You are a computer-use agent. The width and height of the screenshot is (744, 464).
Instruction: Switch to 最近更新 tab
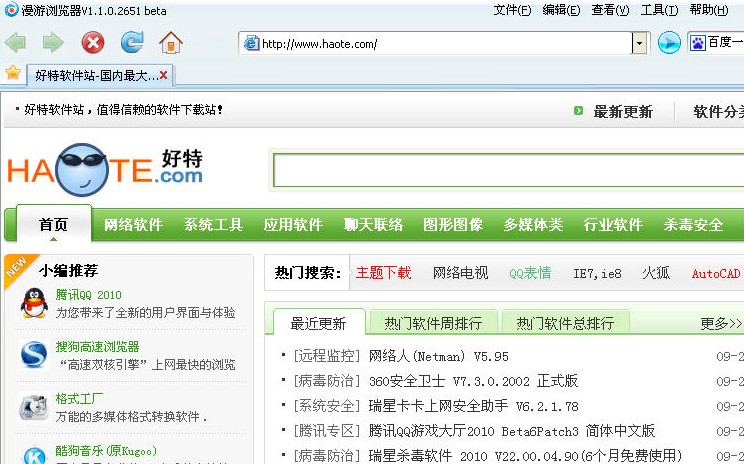tap(318, 323)
